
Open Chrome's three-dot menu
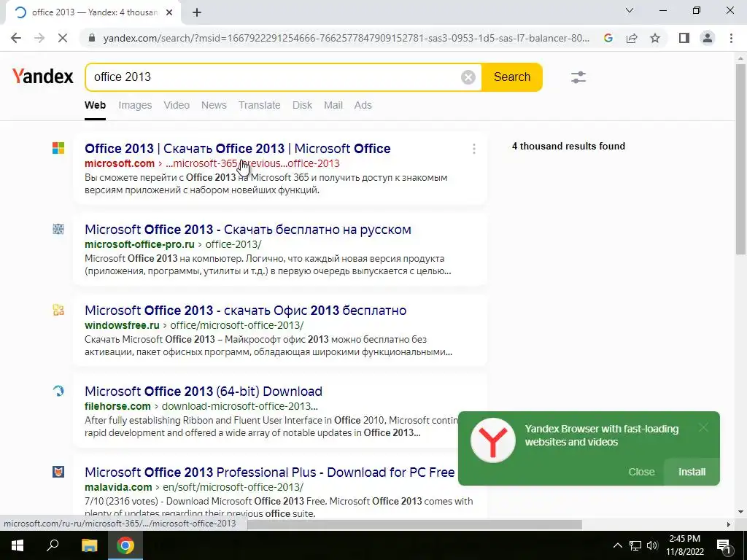(731, 38)
